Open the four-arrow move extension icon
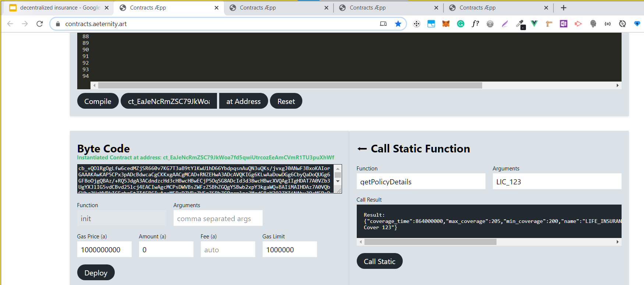 click(416, 24)
